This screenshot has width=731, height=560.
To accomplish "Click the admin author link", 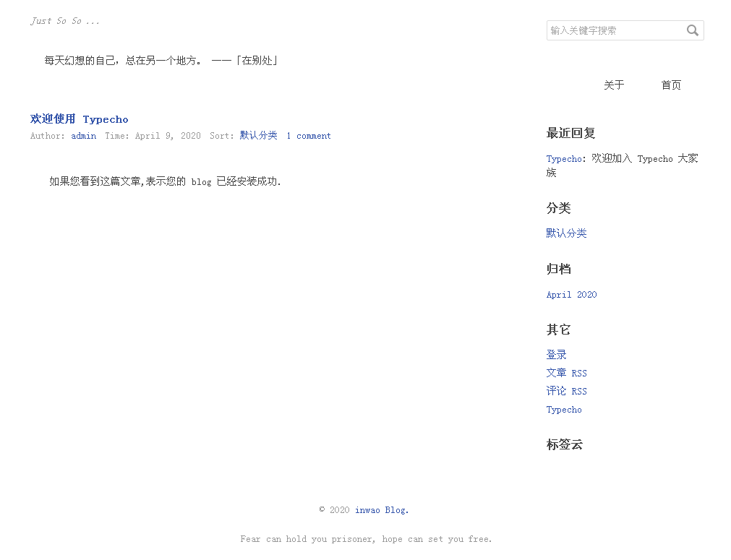I will pyautogui.click(x=83, y=136).
